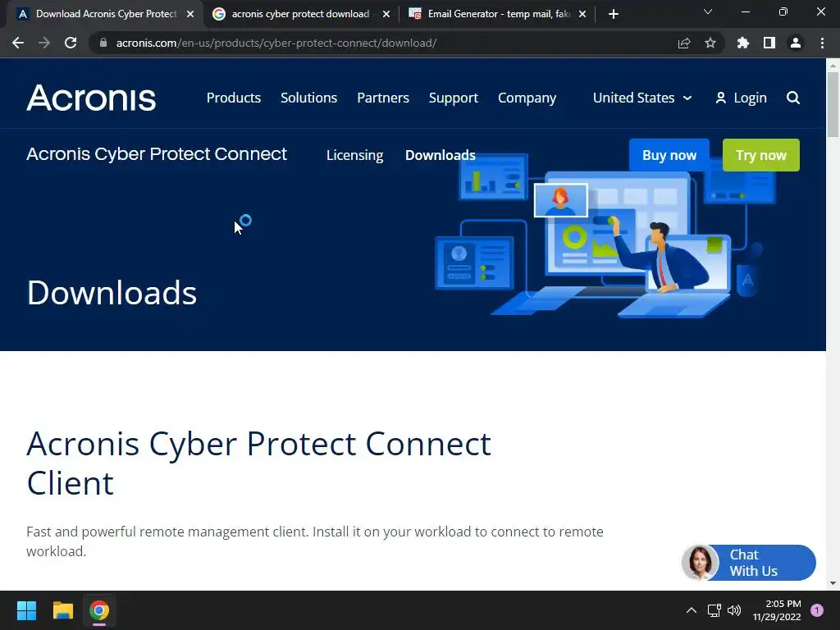Open the Chrome three-dot menu
The width and height of the screenshot is (840, 630).
click(x=822, y=43)
